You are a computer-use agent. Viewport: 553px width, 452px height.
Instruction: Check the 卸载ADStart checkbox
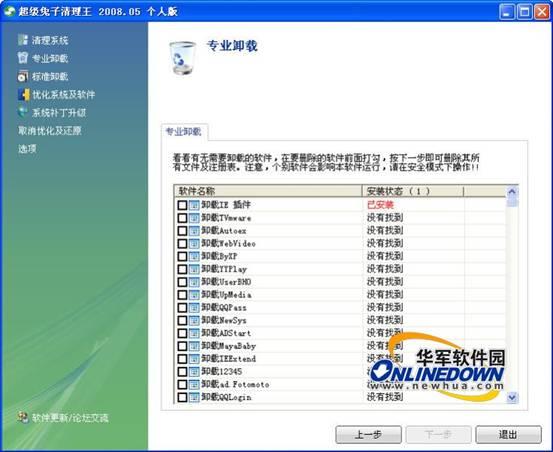click(x=182, y=333)
